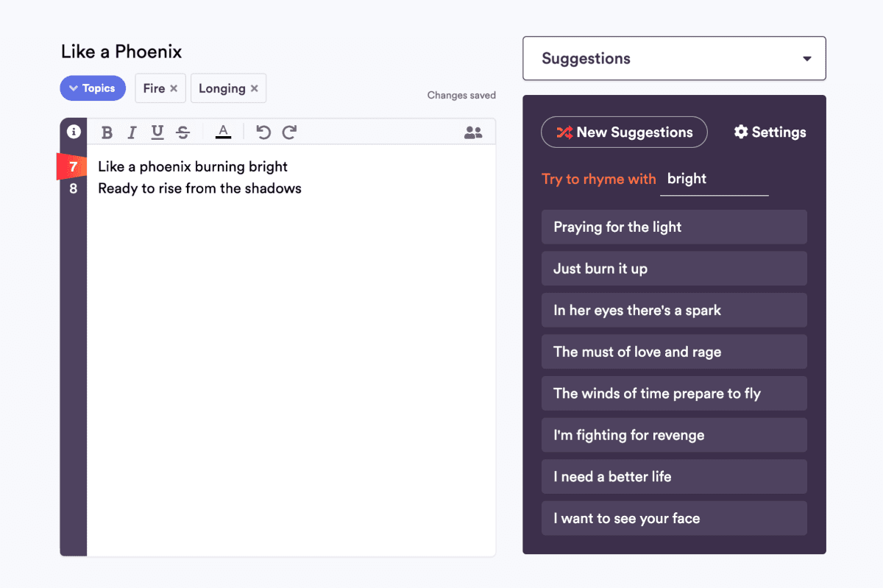Click the rhyme word input field
Screen dimensions: 883x588
[714, 179]
